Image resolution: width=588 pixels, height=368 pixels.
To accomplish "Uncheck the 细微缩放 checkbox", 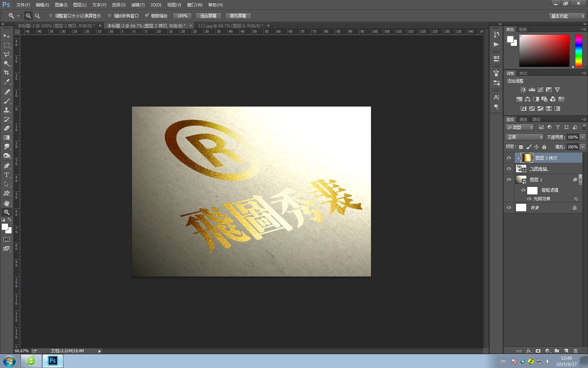I will [147, 16].
